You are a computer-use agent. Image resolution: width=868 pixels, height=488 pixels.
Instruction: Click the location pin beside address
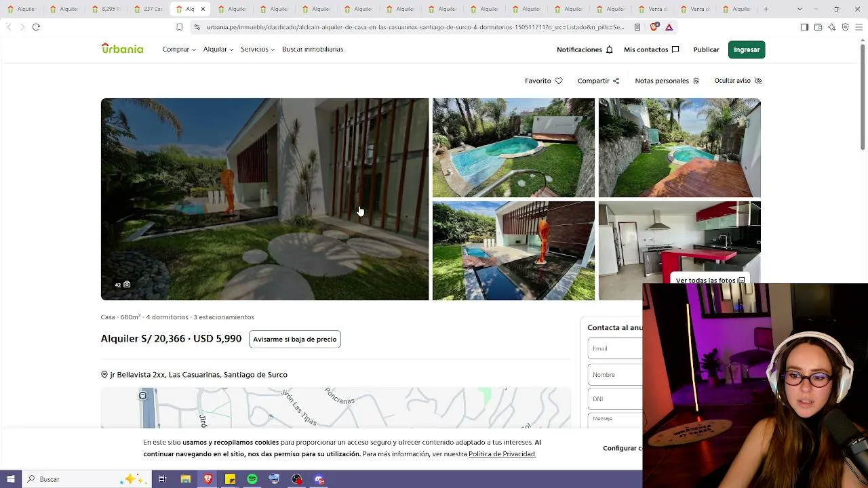(x=104, y=375)
